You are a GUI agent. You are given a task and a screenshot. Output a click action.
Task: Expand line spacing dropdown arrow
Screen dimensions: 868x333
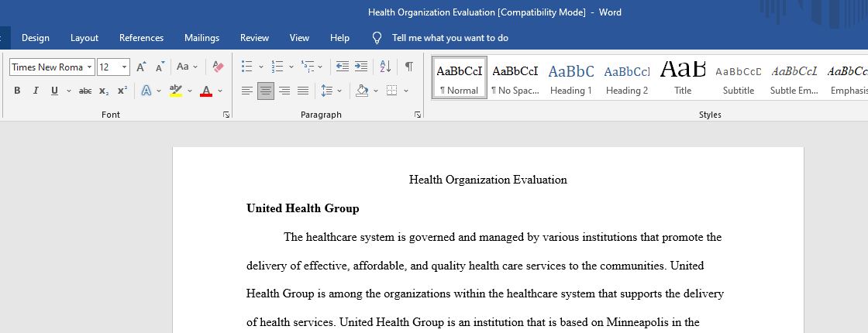pyautogui.click(x=339, y=91)
